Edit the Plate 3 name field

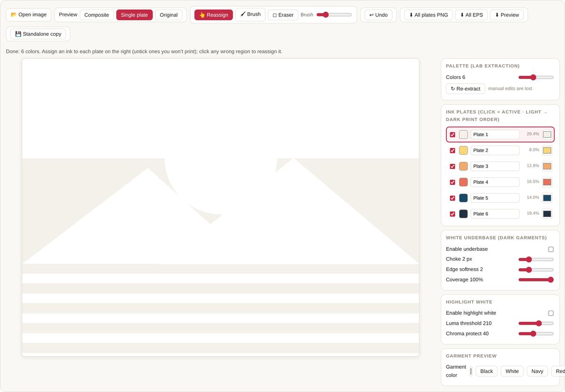tap(495, 166)
